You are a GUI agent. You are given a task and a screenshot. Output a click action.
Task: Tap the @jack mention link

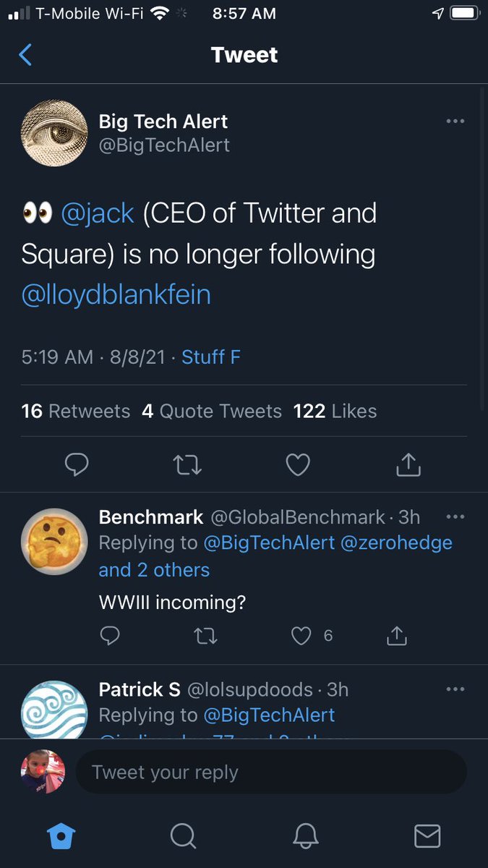(x=98, y=213)
